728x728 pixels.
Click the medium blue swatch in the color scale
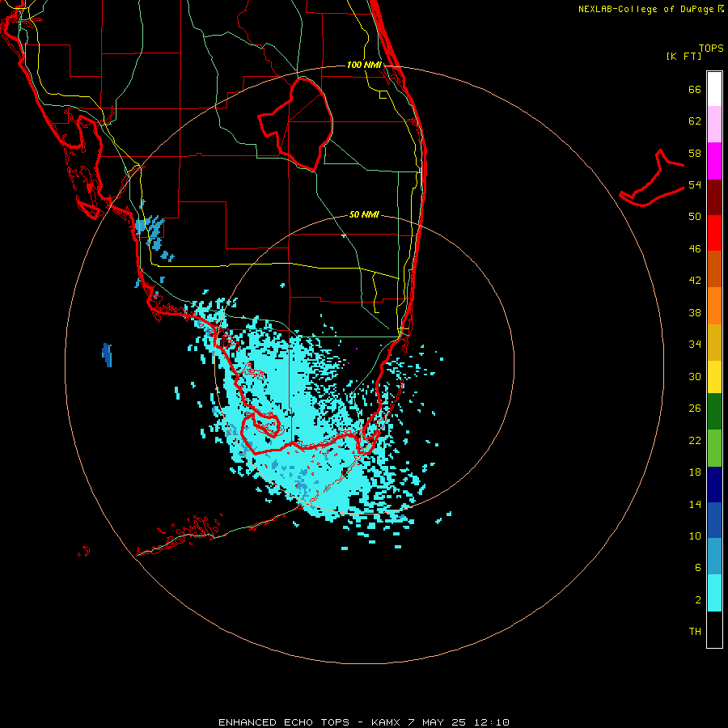[714, 520]
